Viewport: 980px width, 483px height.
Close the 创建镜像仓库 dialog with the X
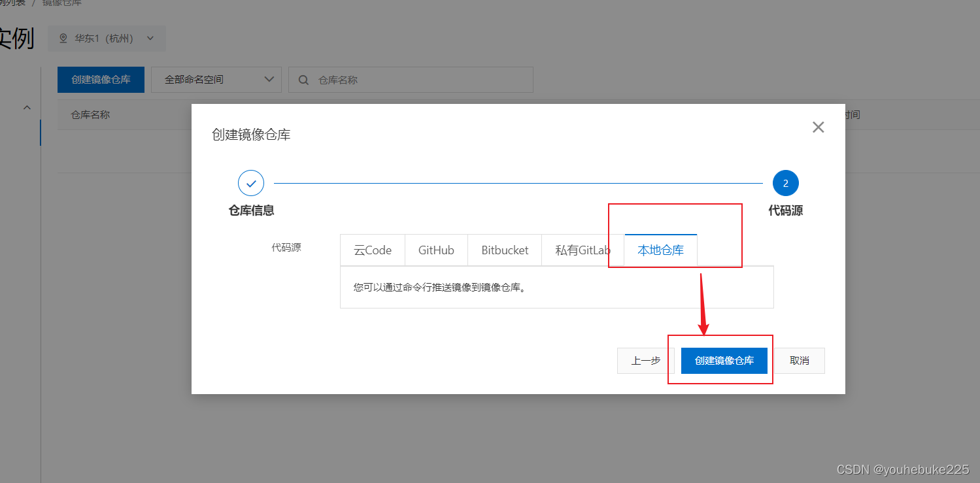pos(818,127)
